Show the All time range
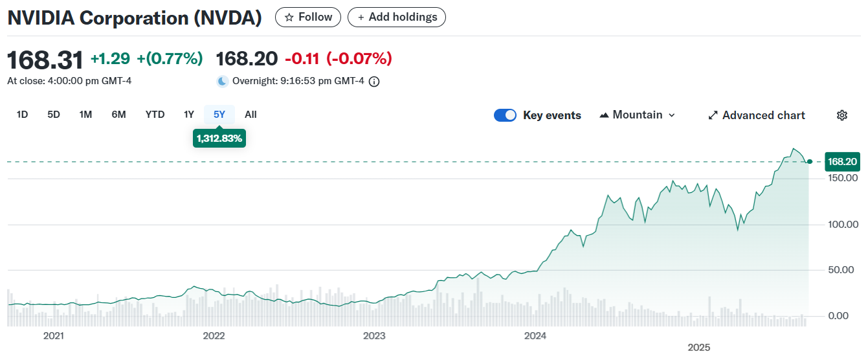The height and width of the screenshot is (360, 868). click(250, 115)
